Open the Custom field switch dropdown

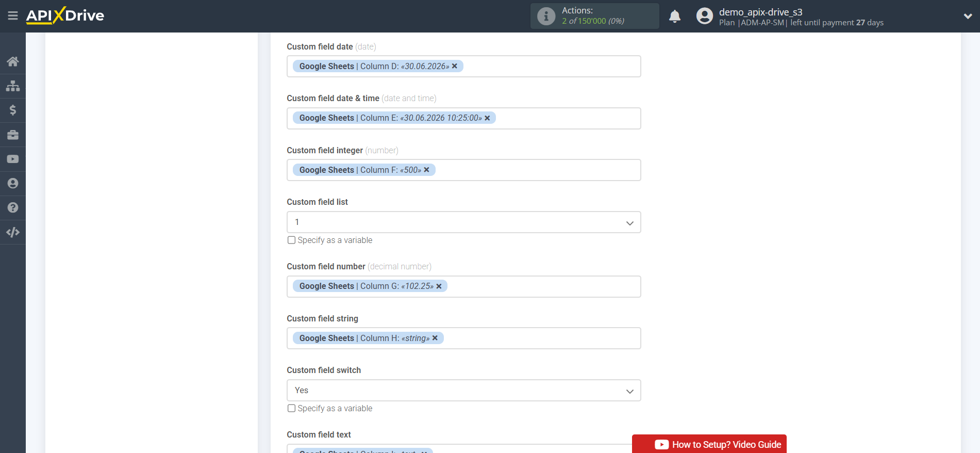point(463,391)
